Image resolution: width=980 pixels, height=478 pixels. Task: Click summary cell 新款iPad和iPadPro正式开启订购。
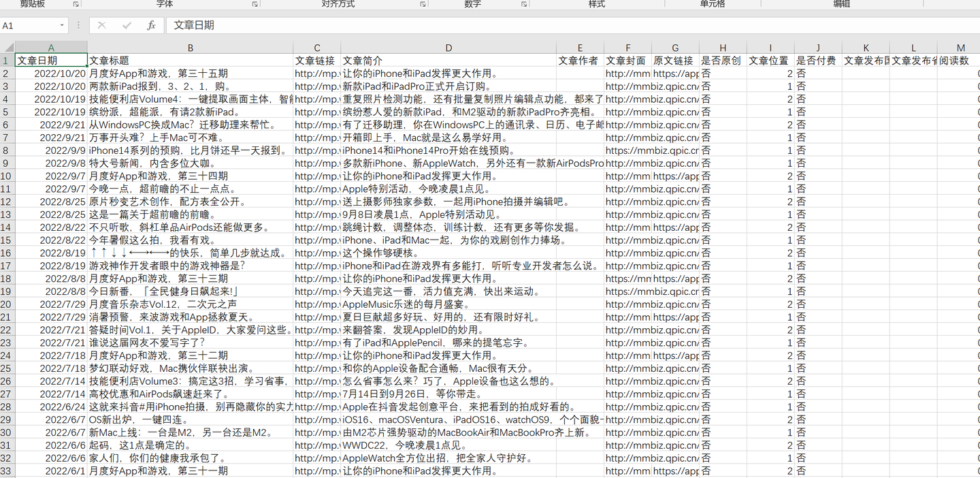pyautogui.click(x=448, y=86)
